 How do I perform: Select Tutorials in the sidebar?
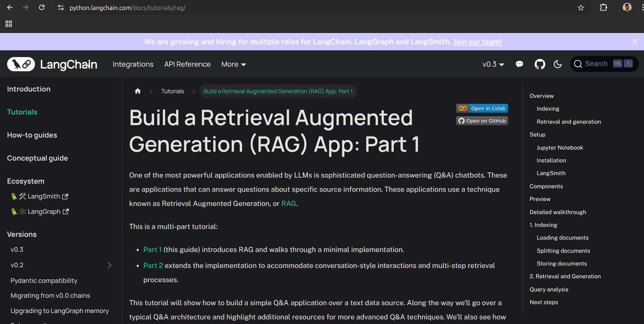pos(22,112)
